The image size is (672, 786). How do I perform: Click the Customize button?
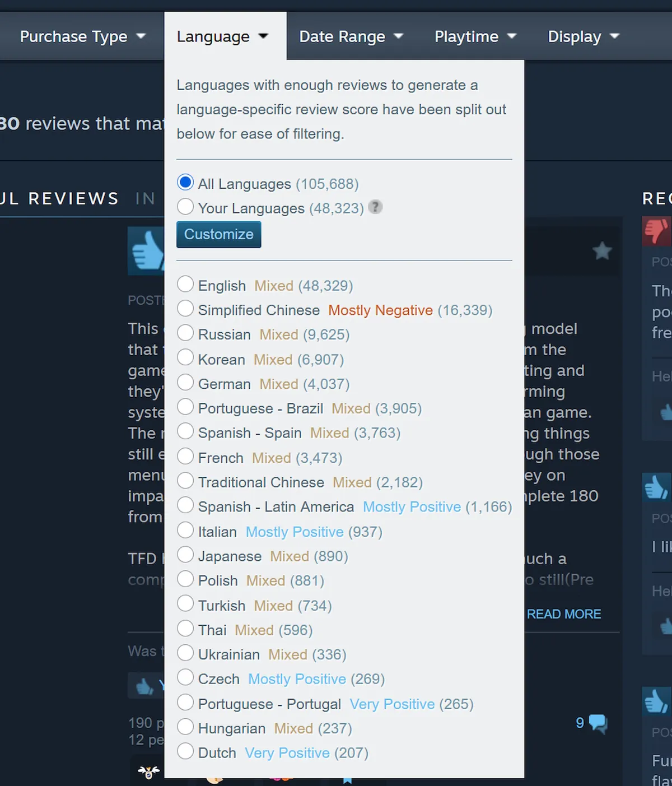pyautogui.click(x=219, y=234)
